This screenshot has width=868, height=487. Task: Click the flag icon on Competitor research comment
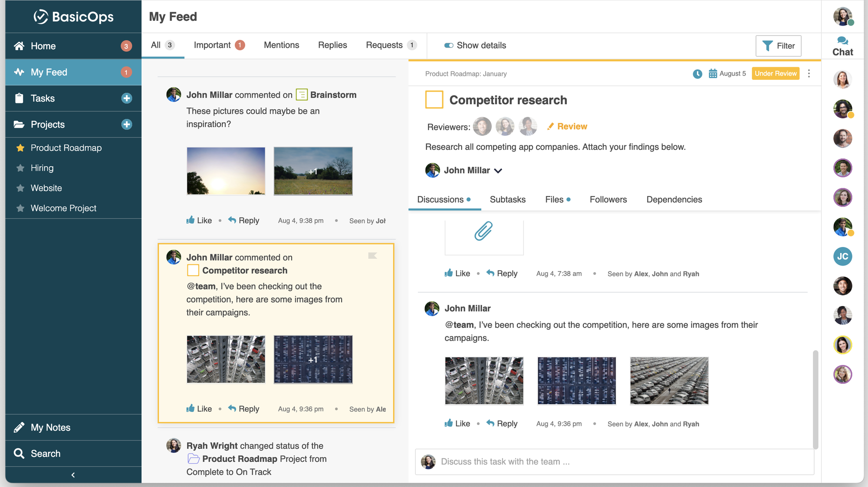(x=372, y=256)
